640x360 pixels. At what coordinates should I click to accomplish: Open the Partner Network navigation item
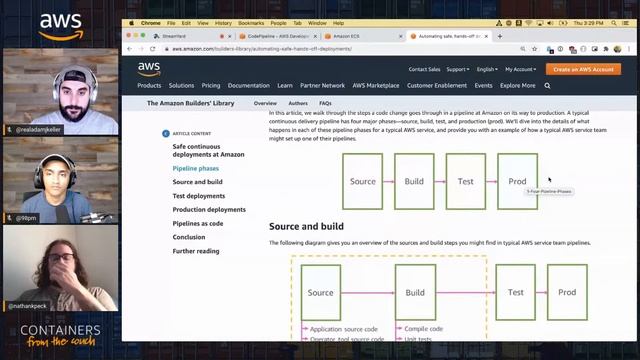[322, 86]
